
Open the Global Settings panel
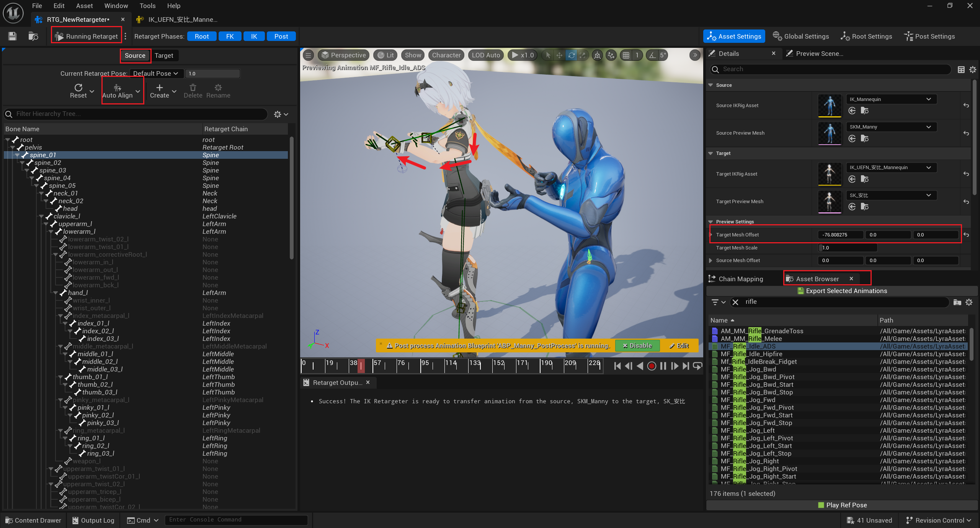800,36
